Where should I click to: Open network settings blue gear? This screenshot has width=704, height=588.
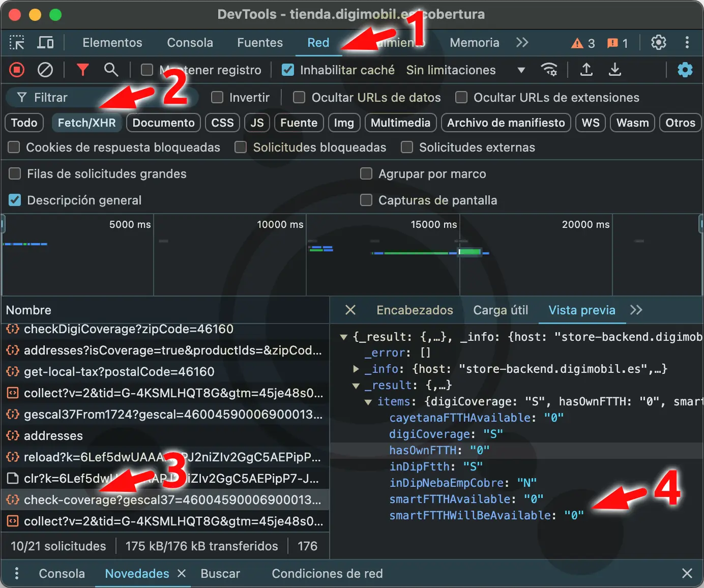click(x=685, y=70)
